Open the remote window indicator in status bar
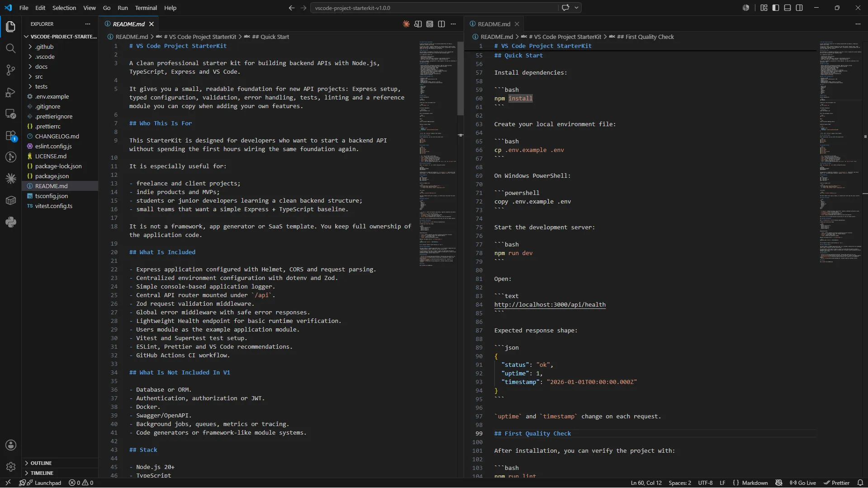 click(8, 483)
